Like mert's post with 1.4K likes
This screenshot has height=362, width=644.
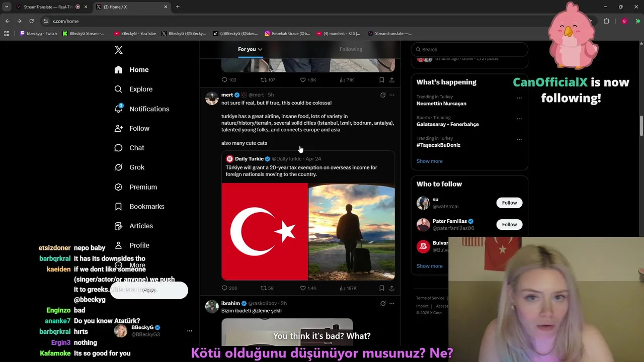pos(308,288)
